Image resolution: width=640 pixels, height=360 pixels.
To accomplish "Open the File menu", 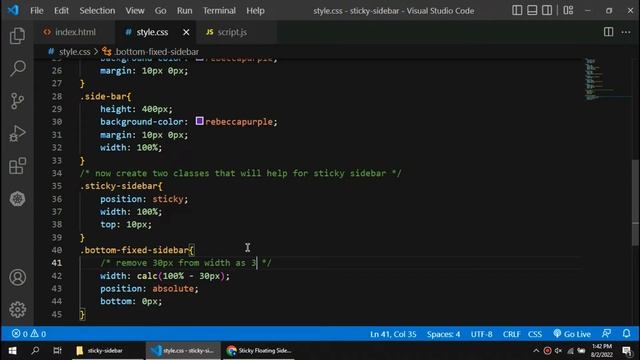I will pos(36,11).
